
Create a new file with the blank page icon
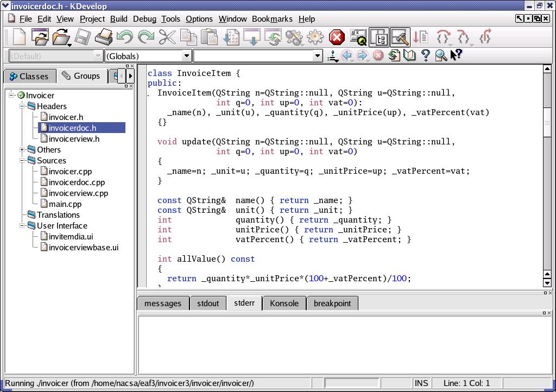18,37
